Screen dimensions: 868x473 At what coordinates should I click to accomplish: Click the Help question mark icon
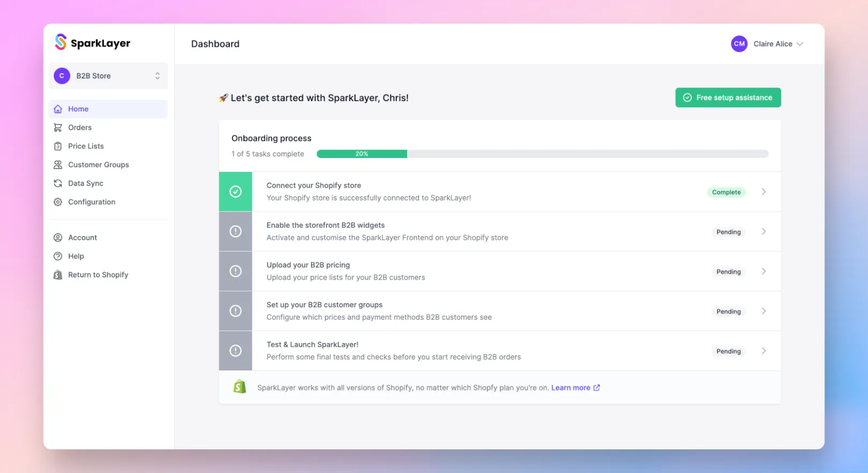[x=58, y=256]
